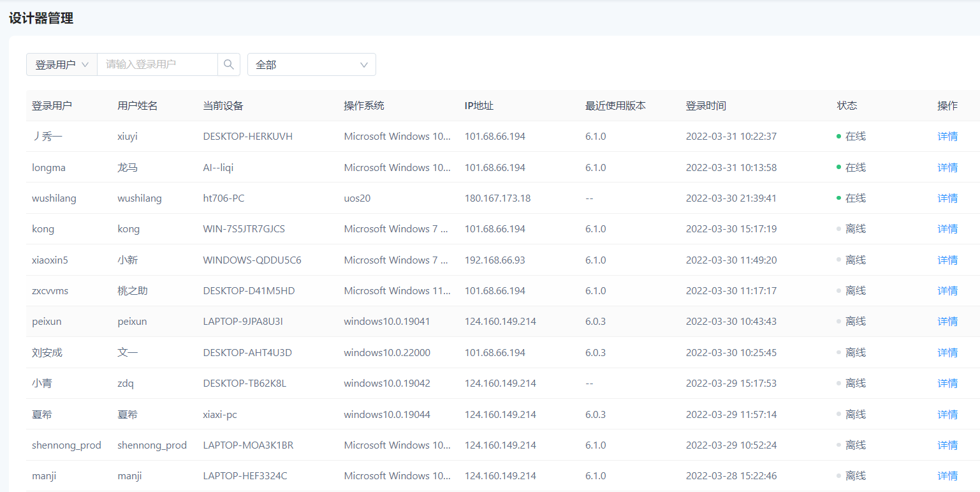Click the 请输入登录用户 search input field

pyautogui.click(x=157, y=64)
